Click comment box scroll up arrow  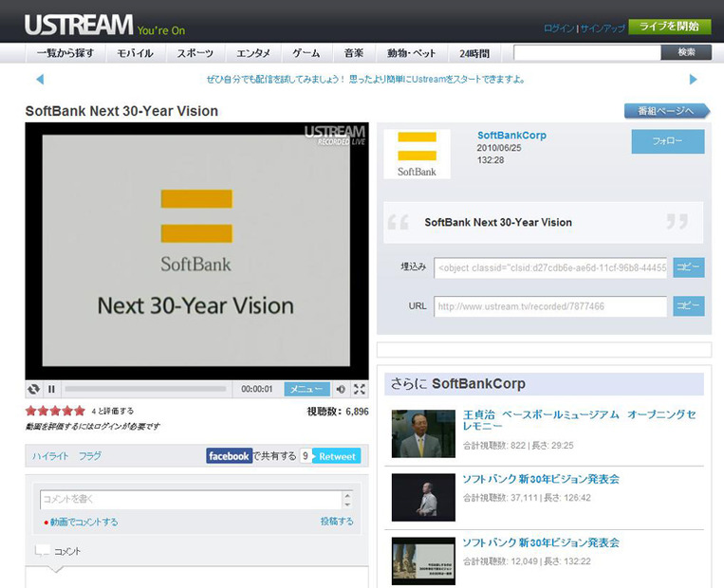pyautogui.click(x=347, y=495)
